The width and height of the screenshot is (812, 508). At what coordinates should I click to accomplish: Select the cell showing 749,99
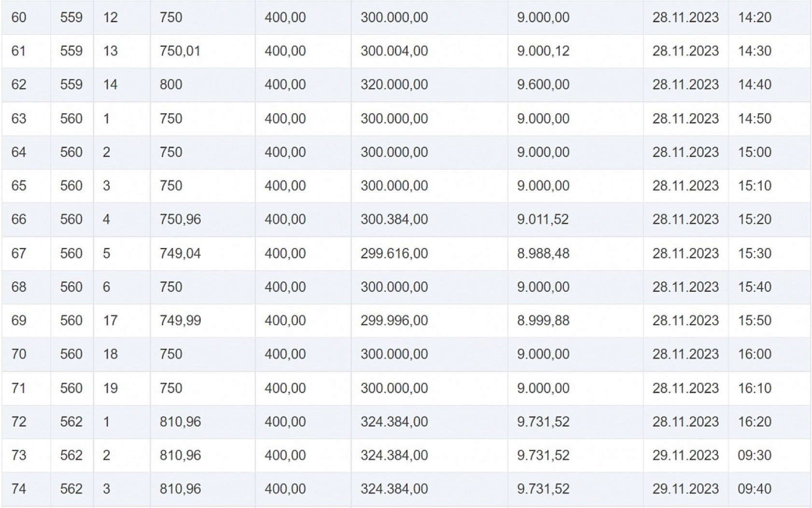click(x=180, y=321)
